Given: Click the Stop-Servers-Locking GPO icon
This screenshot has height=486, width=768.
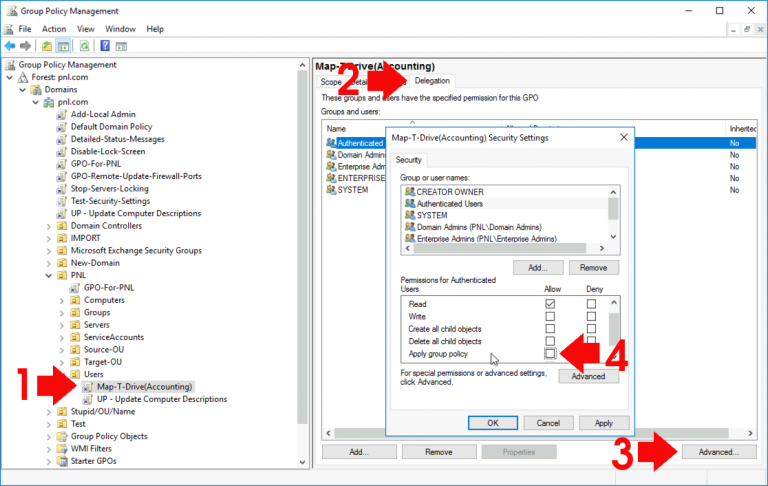Looking at the screenshot, I should 62,189.
